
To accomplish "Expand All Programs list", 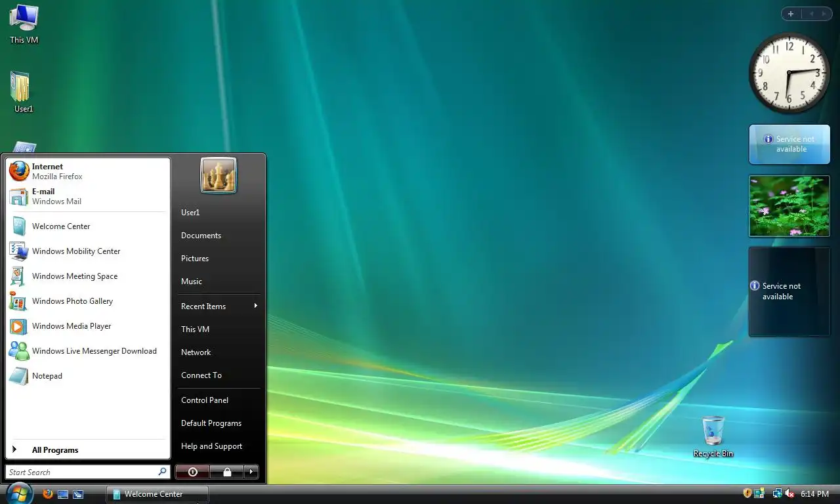I will click(x=88, y=450).
